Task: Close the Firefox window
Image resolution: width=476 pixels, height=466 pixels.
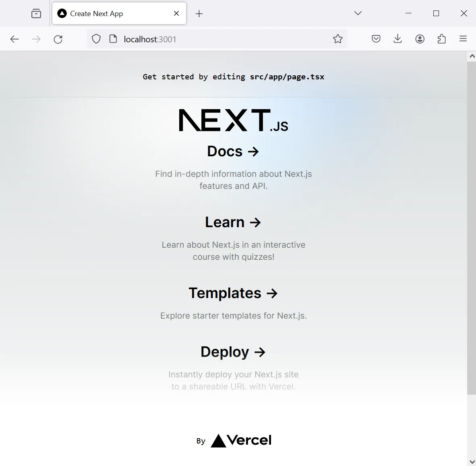Action: point(464,13)
